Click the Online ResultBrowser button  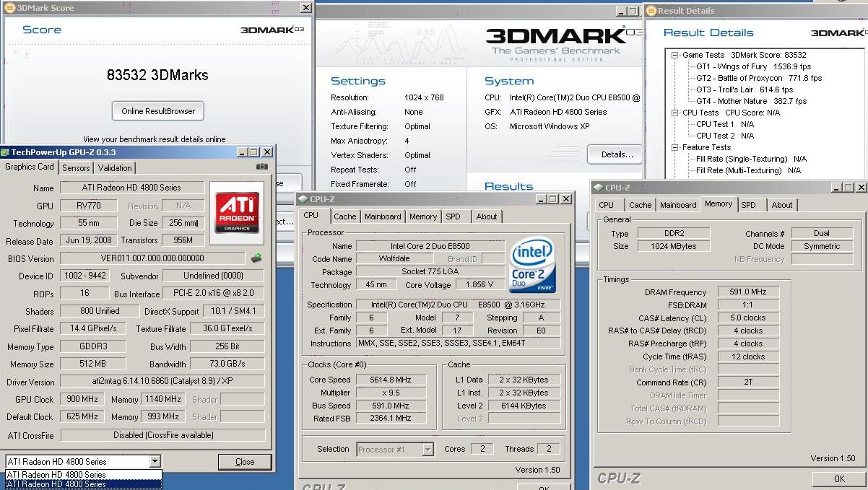click(x=158, y=111)
